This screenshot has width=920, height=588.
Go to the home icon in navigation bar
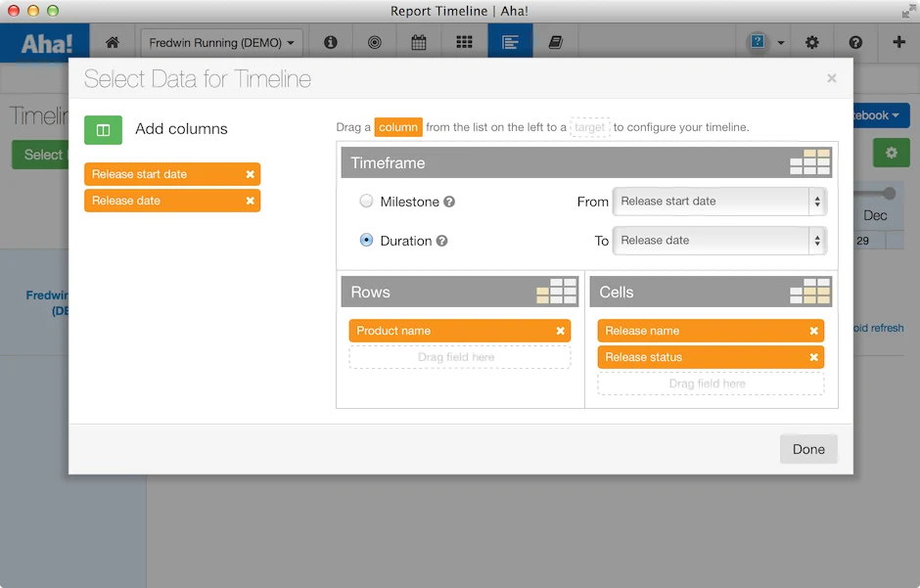coord(113,42)
